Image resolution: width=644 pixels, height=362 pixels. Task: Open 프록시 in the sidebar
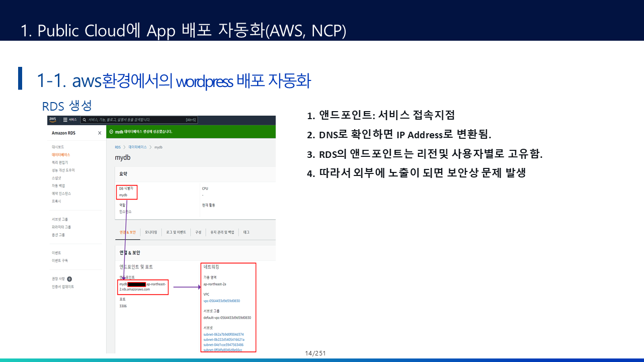(56, 201)
